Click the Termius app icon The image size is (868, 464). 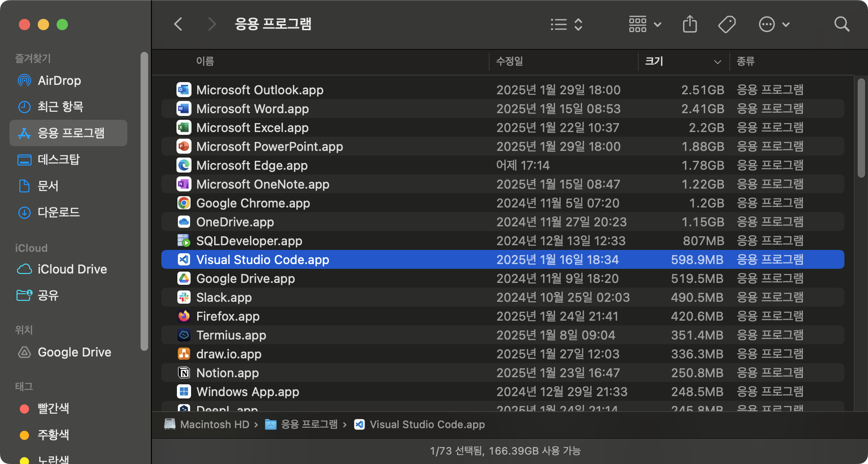(x=184, y=335)
